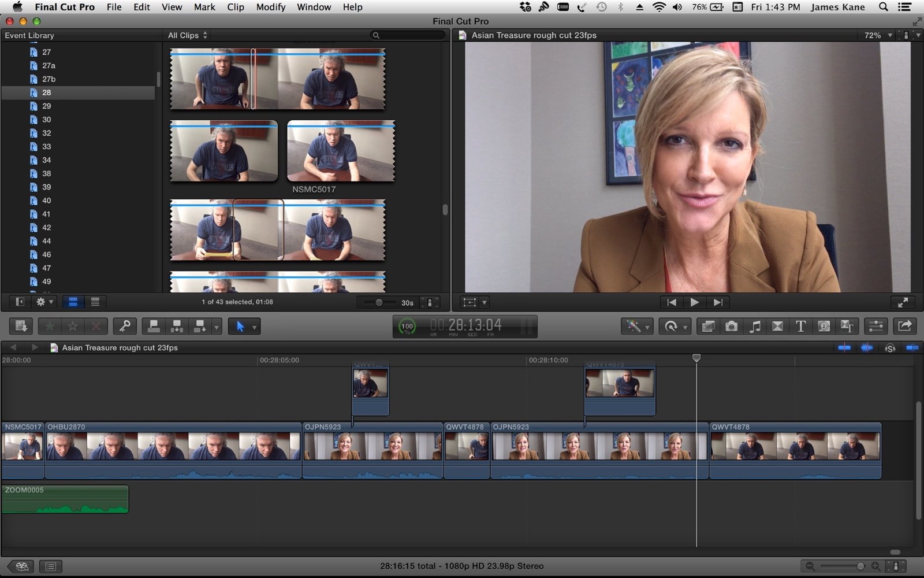Viewport: 924px width, 578px height.
Task: Show the Titles Browser T icon
Action: (800, 327)
